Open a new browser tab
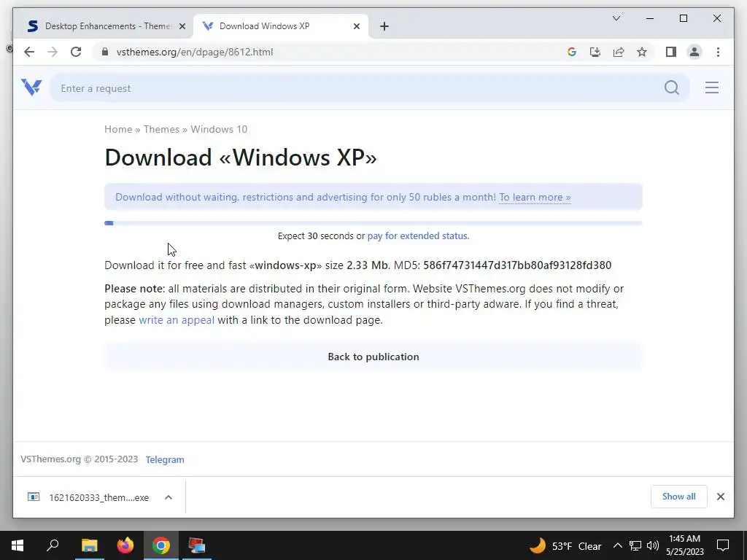The image size is (747, 560). click(x=384, y=26)
